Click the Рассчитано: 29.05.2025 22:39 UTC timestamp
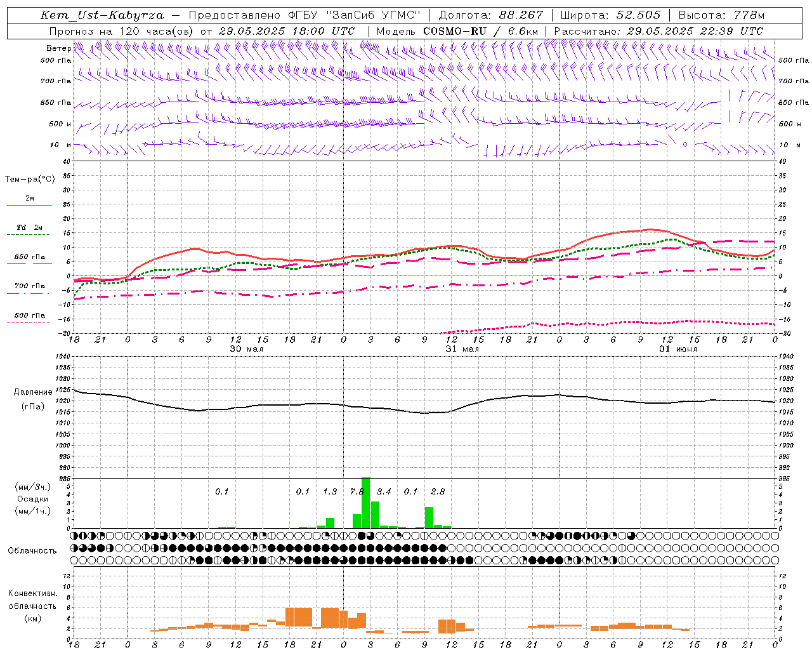812x650 pixels. coord(658,31)
